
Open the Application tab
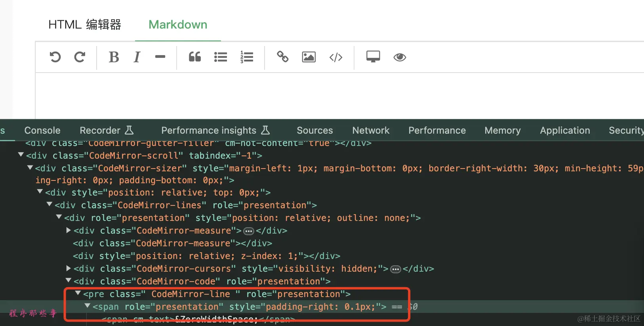click(x=565, y=130)
